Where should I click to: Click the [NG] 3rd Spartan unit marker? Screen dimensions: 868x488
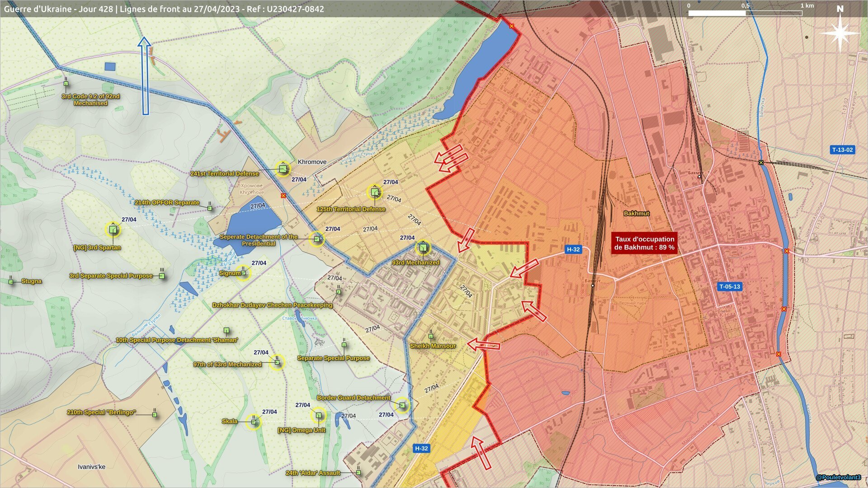(113, 230)
